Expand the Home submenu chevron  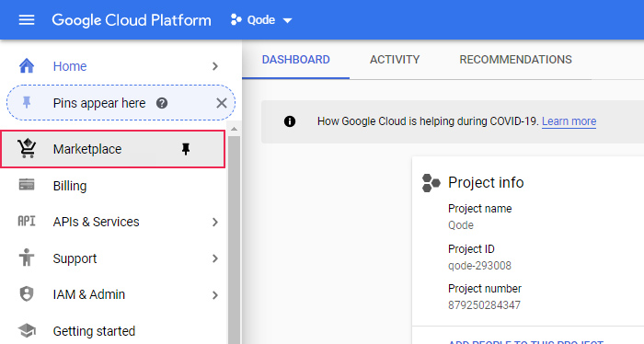pos(214,66)
